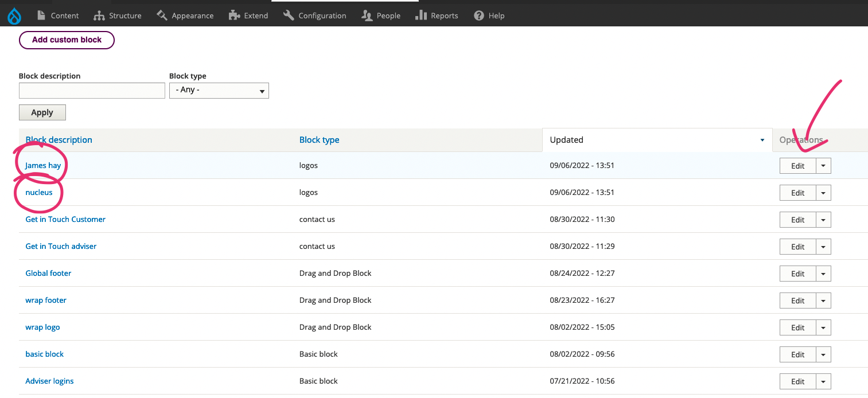
Task: Open the wrap logo block link
Action: 42,327
